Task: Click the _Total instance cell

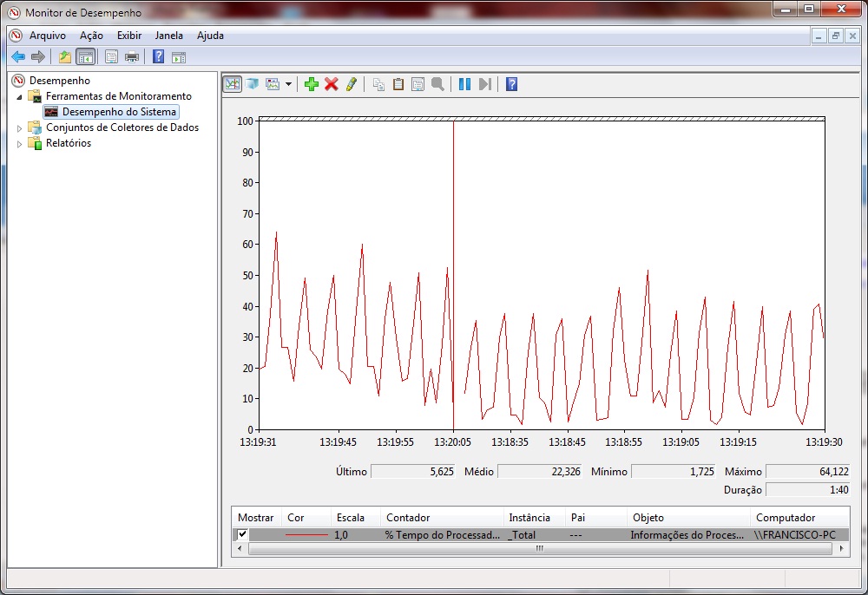Action: coord(522,535)
